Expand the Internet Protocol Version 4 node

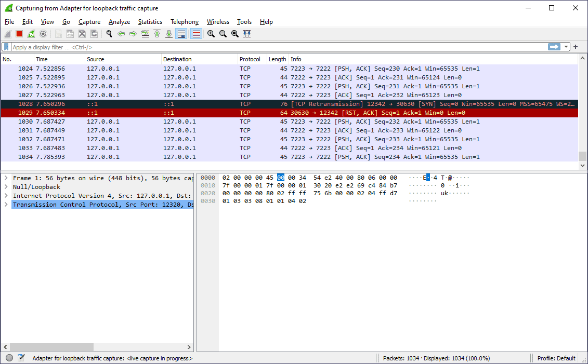coord(5,195)
